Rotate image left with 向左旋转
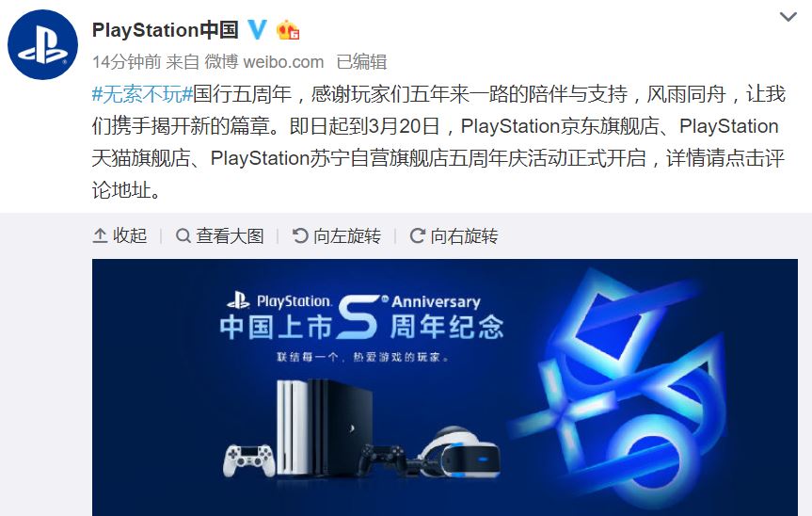The height and width of the screenshot is (516, 812). (337, 235)
